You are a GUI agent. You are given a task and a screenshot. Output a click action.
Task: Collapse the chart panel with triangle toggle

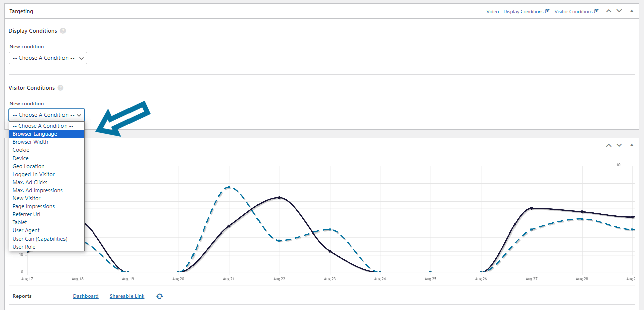tap(632, 145)
